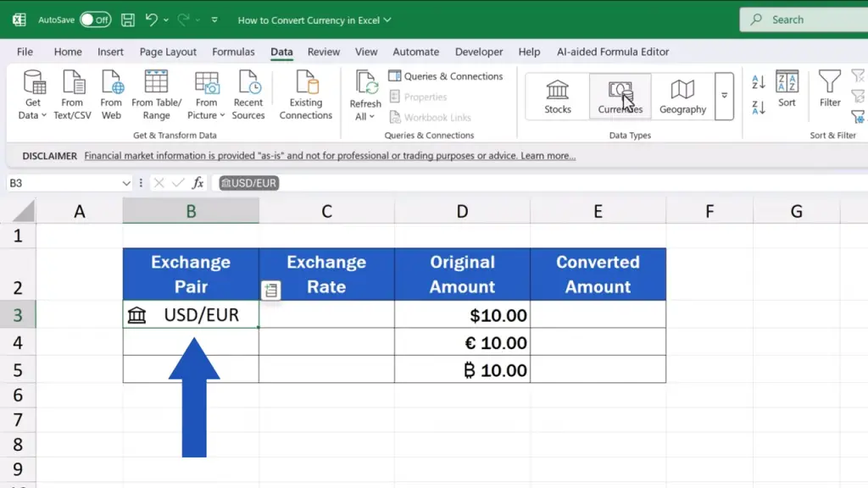Viewport: 868px width, 488px height.
Task: Expand the Refresh All dropdown
Action: (x=365, y=116)
